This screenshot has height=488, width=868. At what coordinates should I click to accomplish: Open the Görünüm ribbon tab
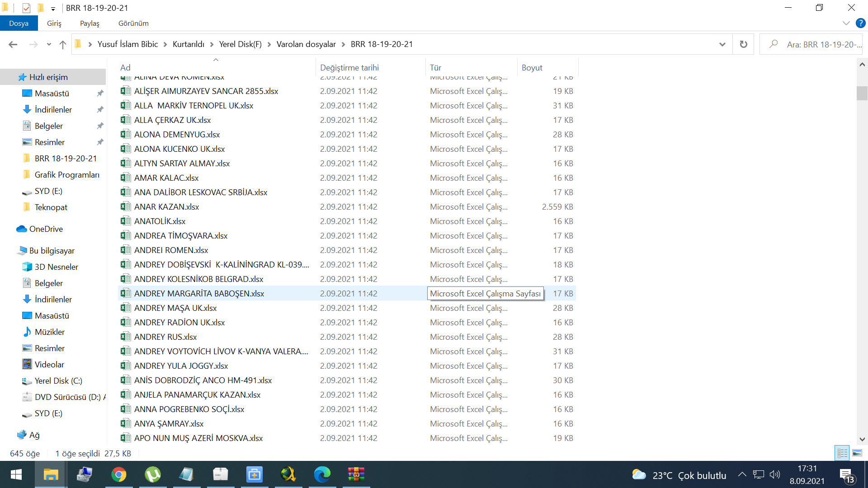click(133, 23)
